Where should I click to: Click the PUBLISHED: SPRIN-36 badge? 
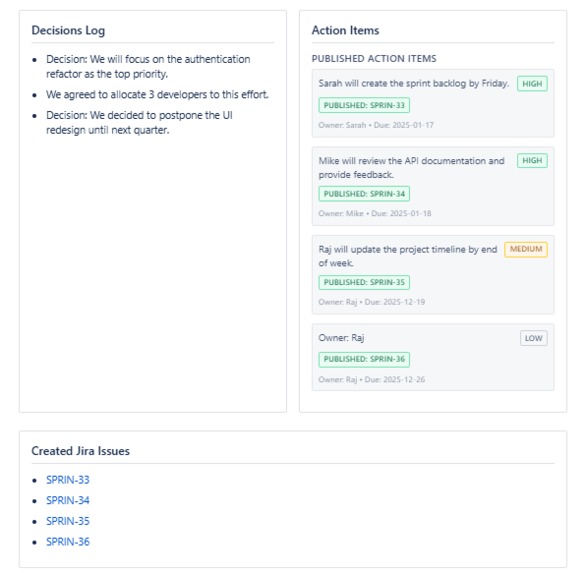(x=364, y=359)
